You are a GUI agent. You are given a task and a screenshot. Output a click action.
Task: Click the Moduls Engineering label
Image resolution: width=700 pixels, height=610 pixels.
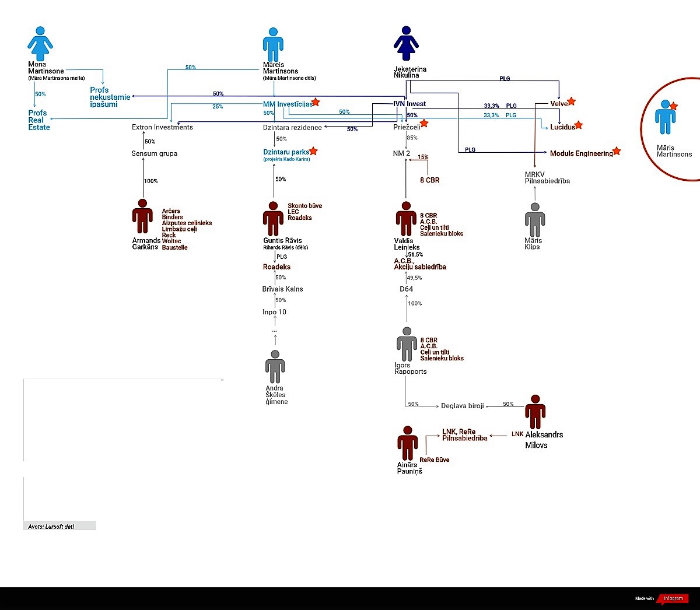[582, 153]
